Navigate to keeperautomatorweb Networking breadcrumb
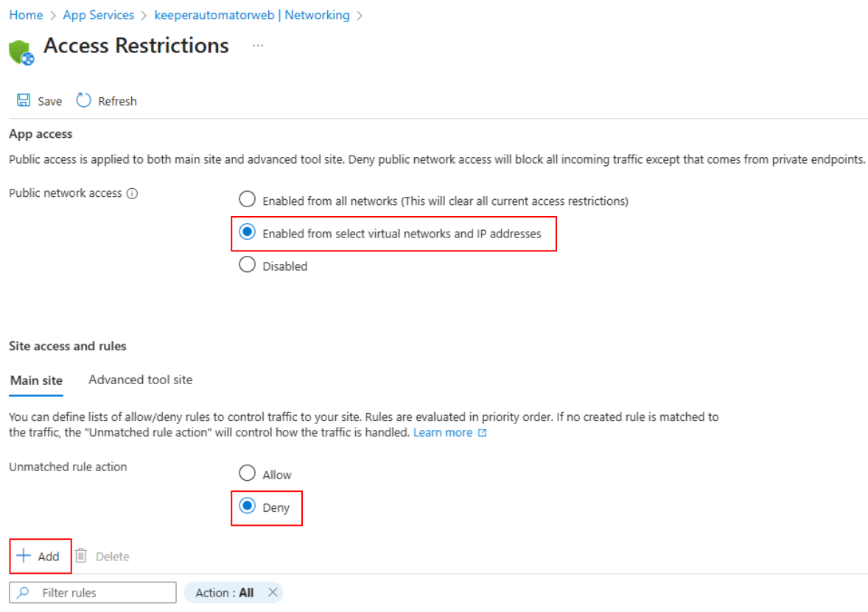 click(252, 15)
